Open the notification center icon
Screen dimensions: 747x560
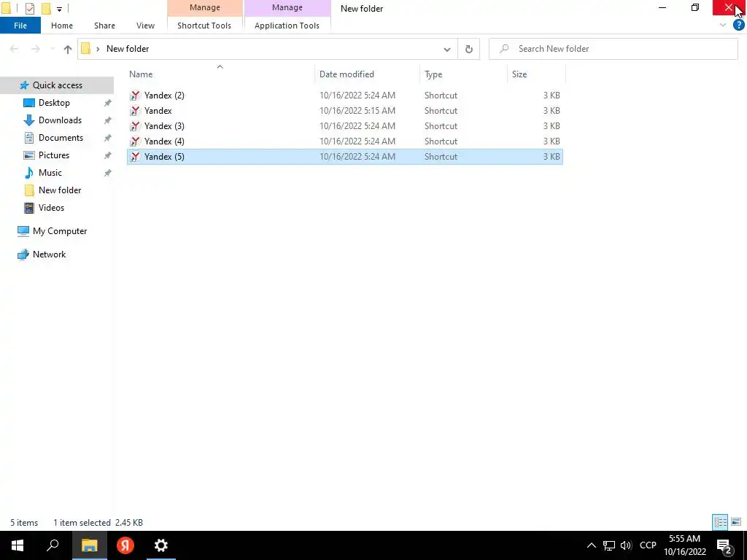click(724, 545)
